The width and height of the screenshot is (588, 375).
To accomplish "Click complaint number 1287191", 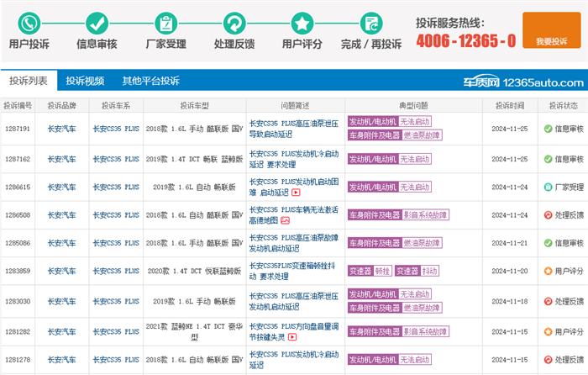I will coord(18,129).
